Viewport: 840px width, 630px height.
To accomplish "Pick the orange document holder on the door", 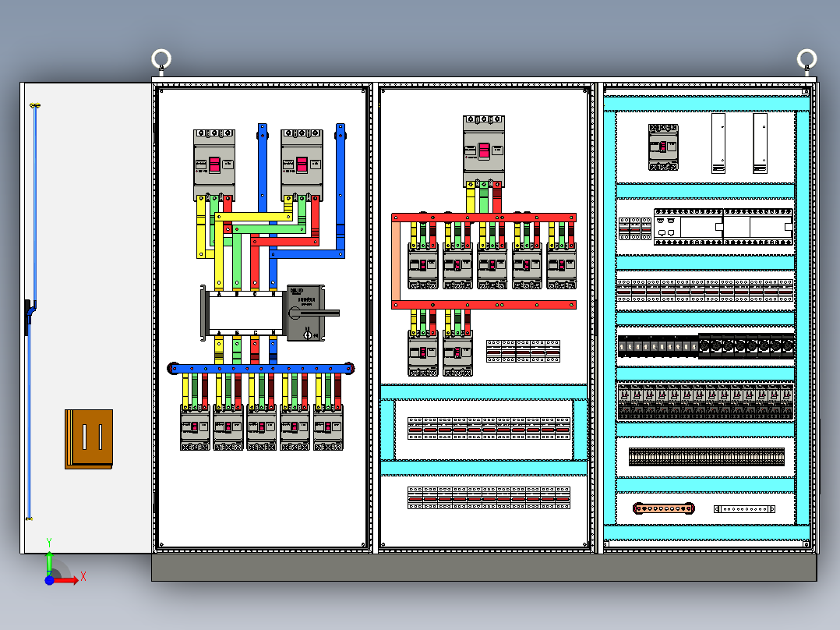I will [x=89, y=439].
